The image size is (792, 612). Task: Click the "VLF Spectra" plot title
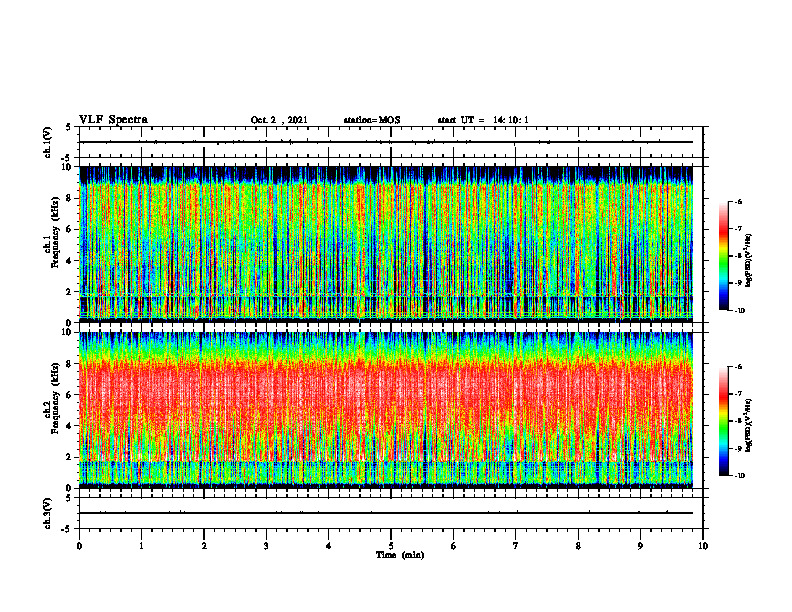pos(113,120)
